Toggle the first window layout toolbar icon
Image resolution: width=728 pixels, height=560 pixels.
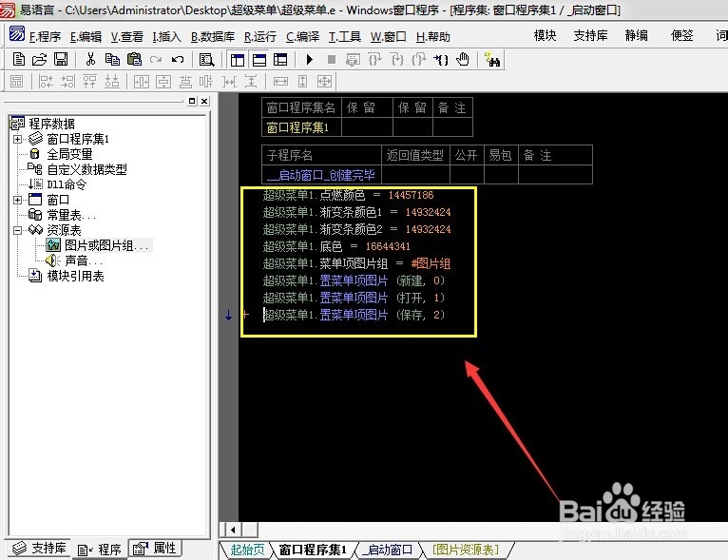tap(238, 60)
